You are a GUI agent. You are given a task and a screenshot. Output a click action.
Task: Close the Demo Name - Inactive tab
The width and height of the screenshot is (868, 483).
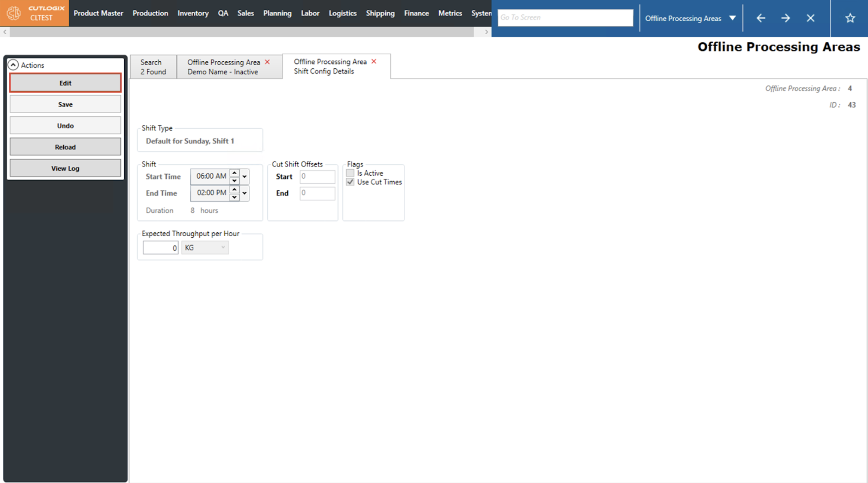(267, 62)
